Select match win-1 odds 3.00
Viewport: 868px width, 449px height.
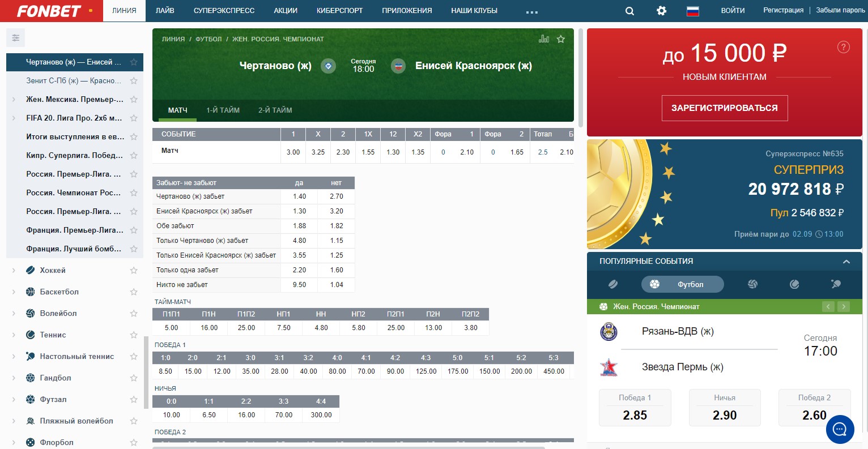click(x=293, y=152)
